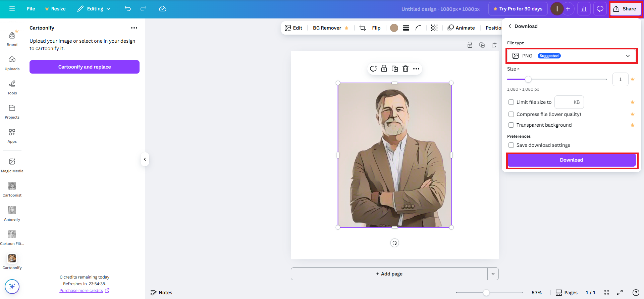This screenshot has width=644, height=299.
Task: Click the Cartoonify and replace button
Action: [x=85, y=67]
